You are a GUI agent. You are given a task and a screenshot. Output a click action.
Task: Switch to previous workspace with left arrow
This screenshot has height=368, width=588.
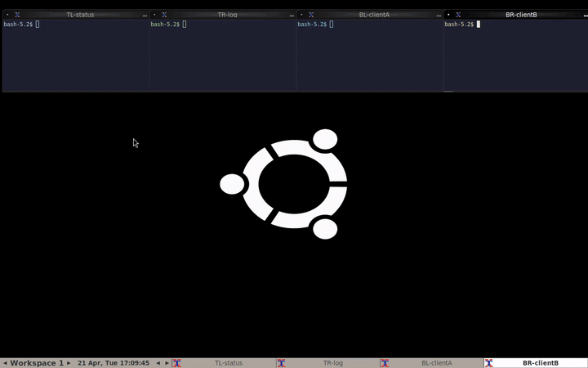[5, 363]
